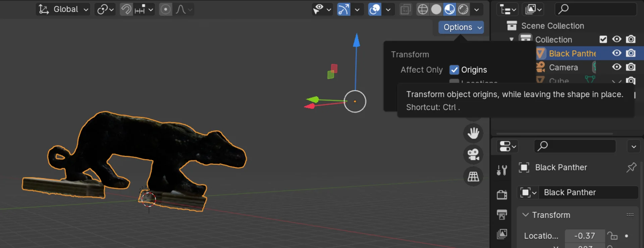The height and width of the screenshot is (248, 644).
Task: Switch orthographic/perspective grid icon
Action: (x=473, y=176)
